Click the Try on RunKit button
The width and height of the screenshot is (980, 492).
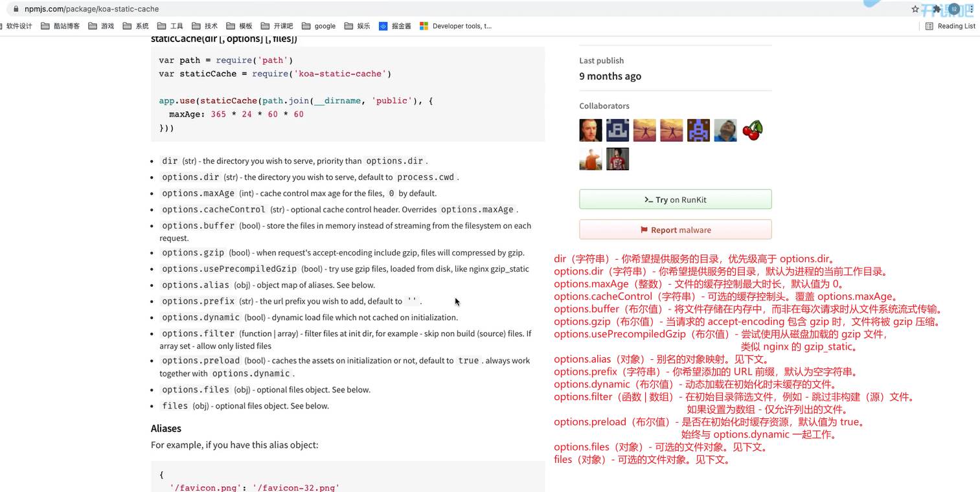(675, 199)
